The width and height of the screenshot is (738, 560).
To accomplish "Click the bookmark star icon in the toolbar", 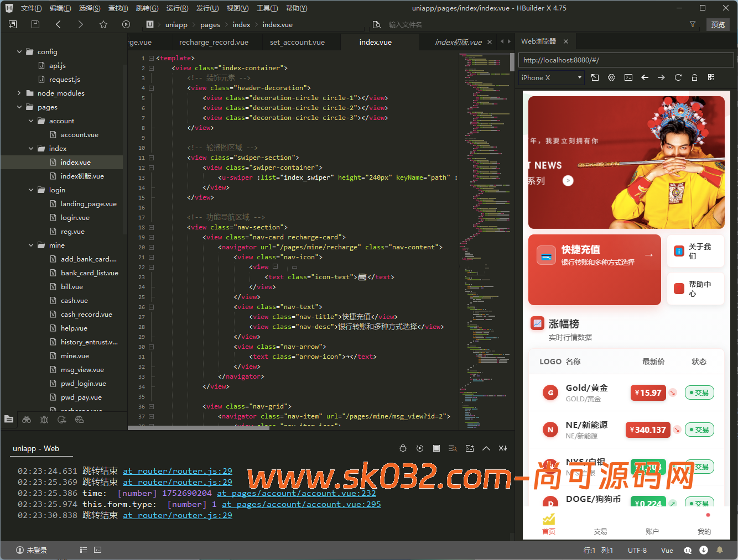I will pyautogui.click(x=103, y=24).
